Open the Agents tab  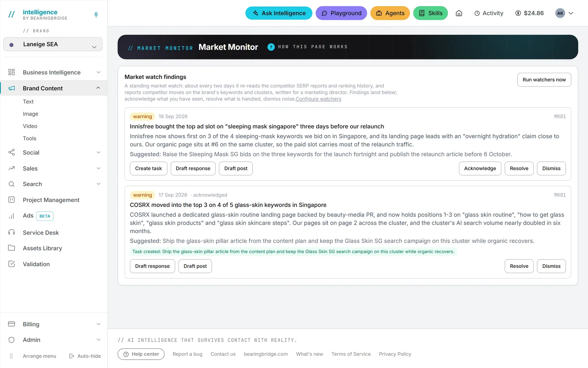pyautogui.click(x=390, y=13)
